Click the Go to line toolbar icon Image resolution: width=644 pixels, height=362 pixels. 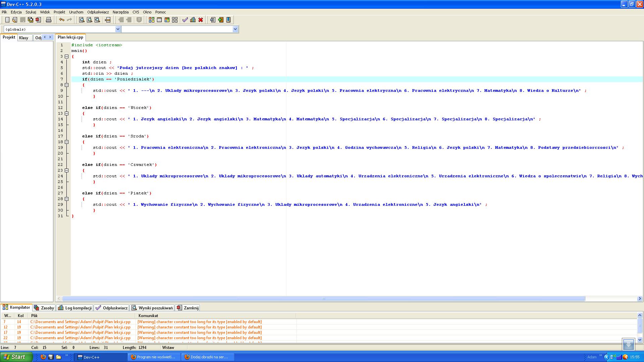(x=108, y=20)
